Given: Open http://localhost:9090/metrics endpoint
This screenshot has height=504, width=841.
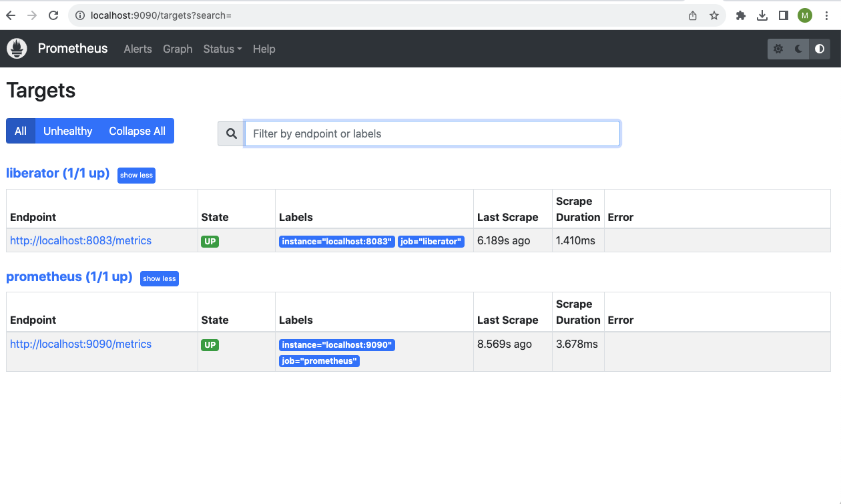Looking at the screenshot, I should click(81, 344).
